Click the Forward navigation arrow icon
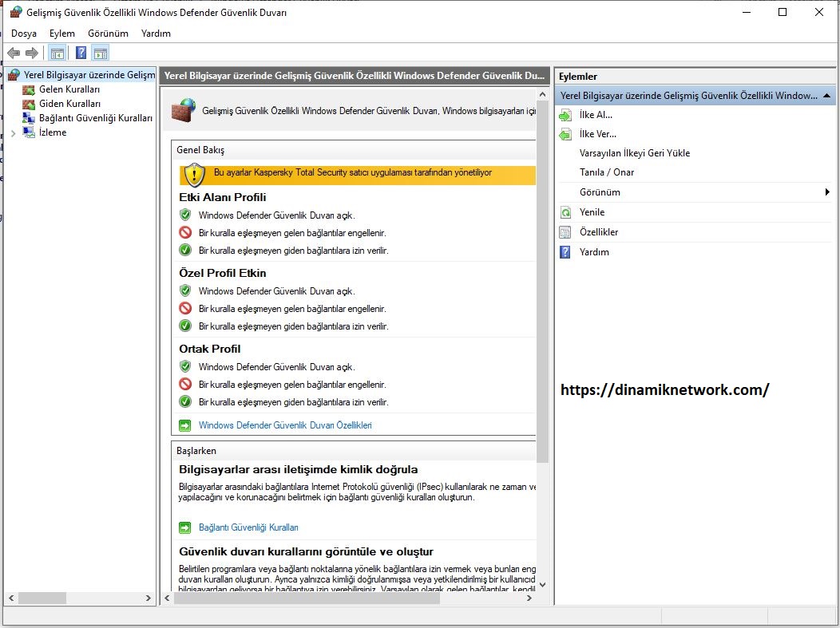840x628 pixels. point(30,53)
